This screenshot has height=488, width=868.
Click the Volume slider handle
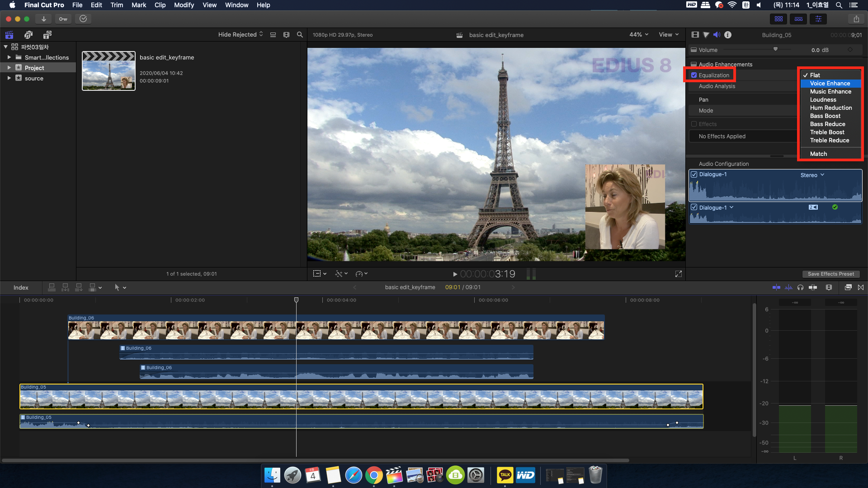[775, 49]
